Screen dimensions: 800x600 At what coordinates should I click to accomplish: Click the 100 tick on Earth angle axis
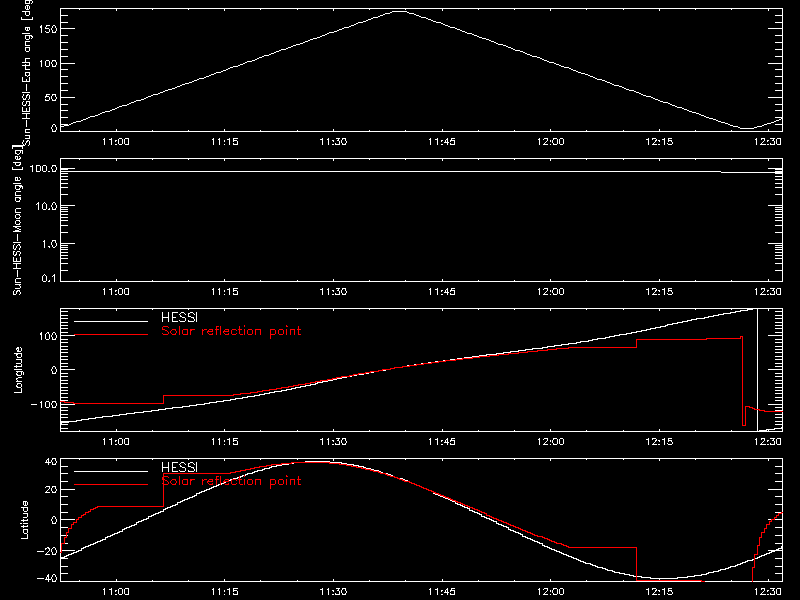(48, 64)
